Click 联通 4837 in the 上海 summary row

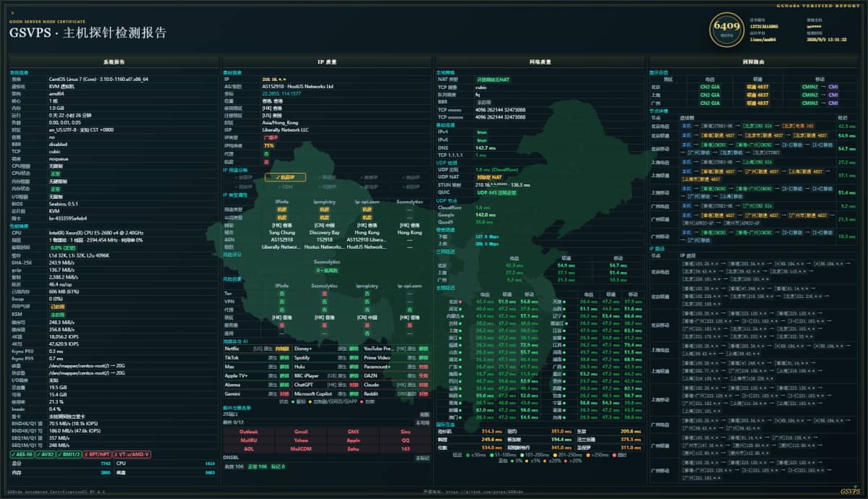[x=757, y=94]
